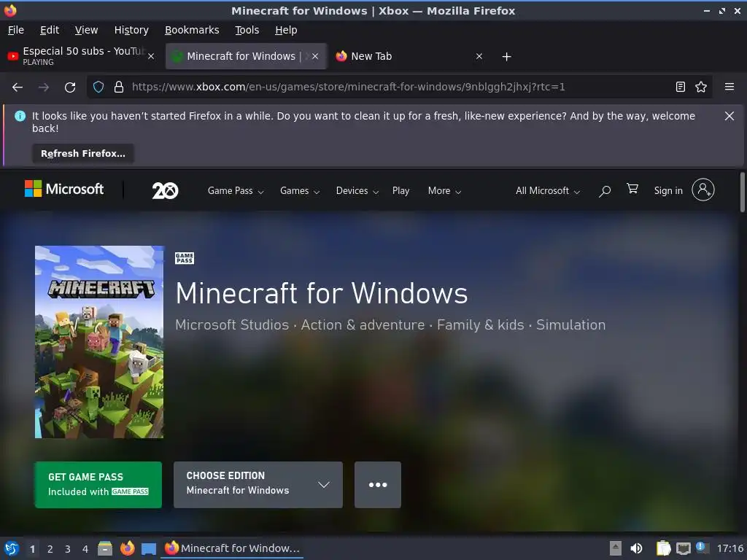This screenshot has height=560, width=747.
Task: Click the Refresh Firefox button
Action: tap(83, 153)
